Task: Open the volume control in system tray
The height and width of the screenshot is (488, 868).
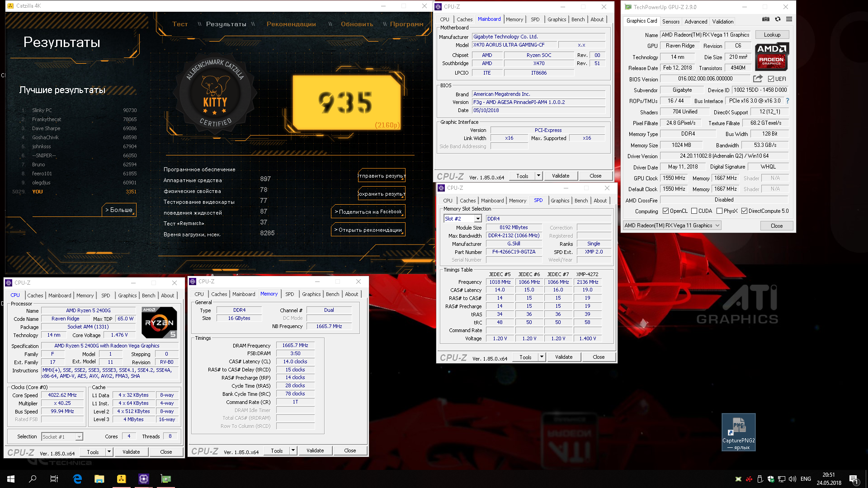Action: [793, 479]
